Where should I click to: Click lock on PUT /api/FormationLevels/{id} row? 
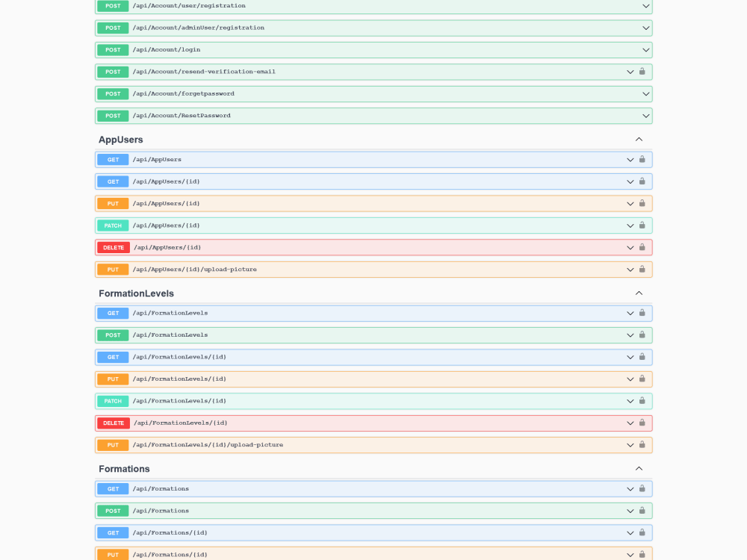tap(642, 378)
